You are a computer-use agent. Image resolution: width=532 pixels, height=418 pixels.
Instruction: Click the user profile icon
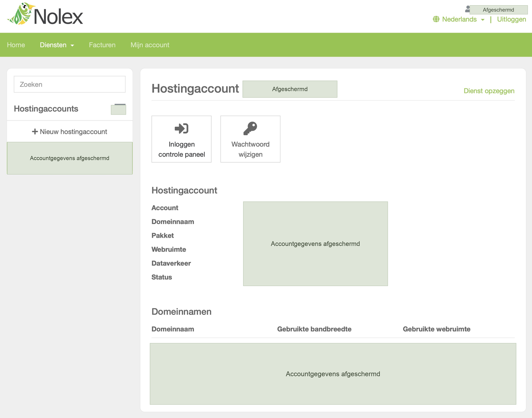click(x=467, y=9)
